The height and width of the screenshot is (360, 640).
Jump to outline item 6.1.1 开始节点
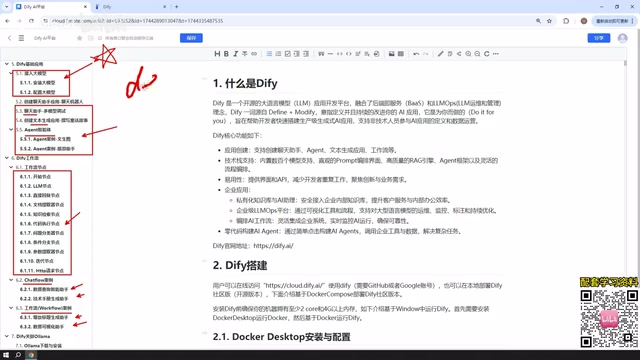[36, 176]
